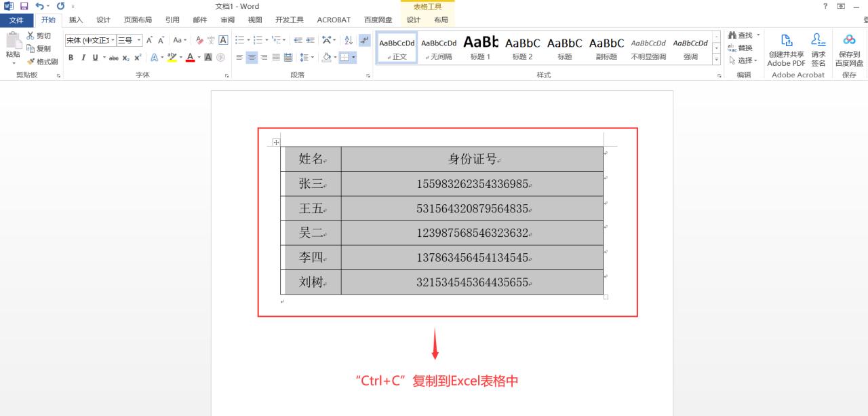Open the Change Case Aa dropdown
Viewport: 868px width, 416px height.
pyautogui.click(x=180, y=40)
